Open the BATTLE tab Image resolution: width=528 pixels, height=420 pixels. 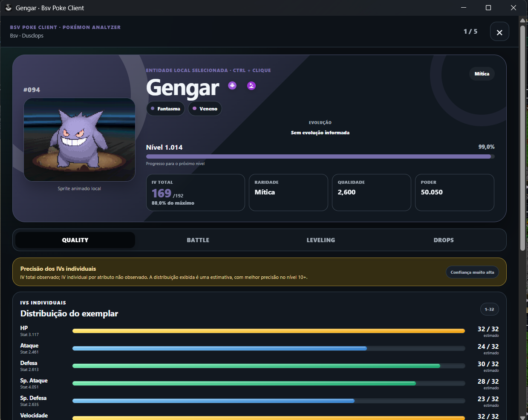coord(198,240)
